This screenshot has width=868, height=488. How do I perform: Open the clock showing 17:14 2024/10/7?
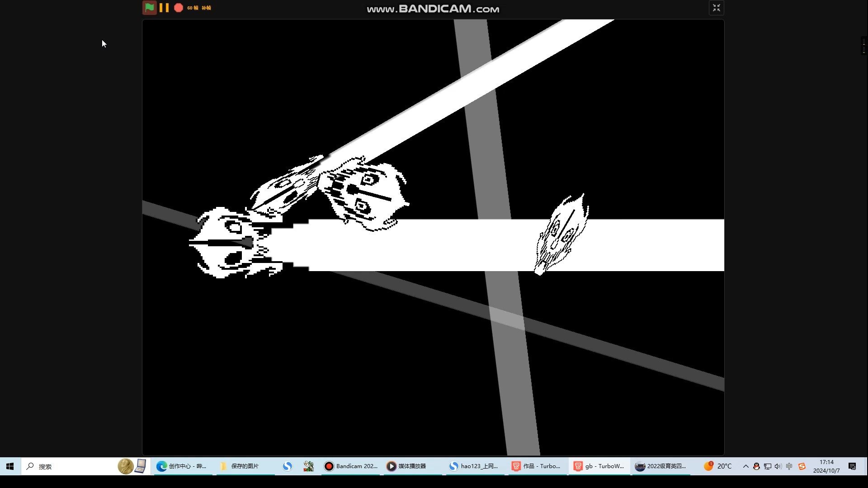[x=826, y=466]
